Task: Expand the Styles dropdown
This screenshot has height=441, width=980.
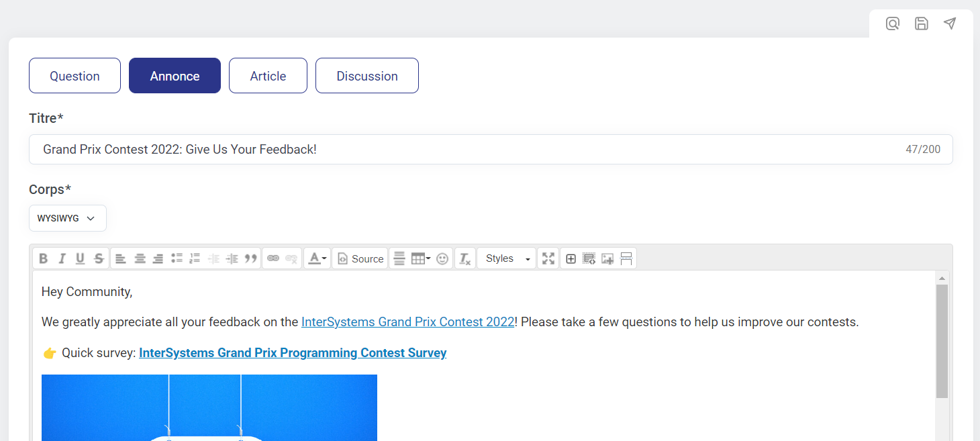Action: click(x=507, y=258)
